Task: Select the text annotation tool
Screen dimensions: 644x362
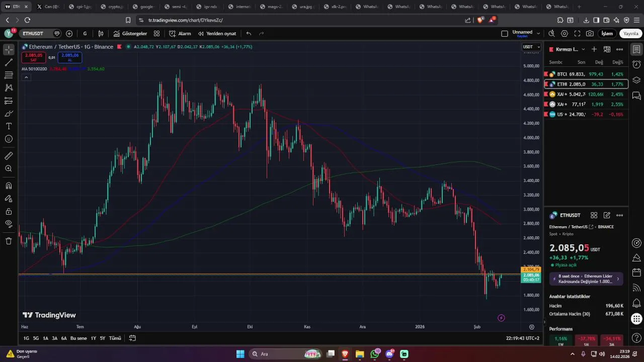Action: pyautogui.click(x=9, y=126)
